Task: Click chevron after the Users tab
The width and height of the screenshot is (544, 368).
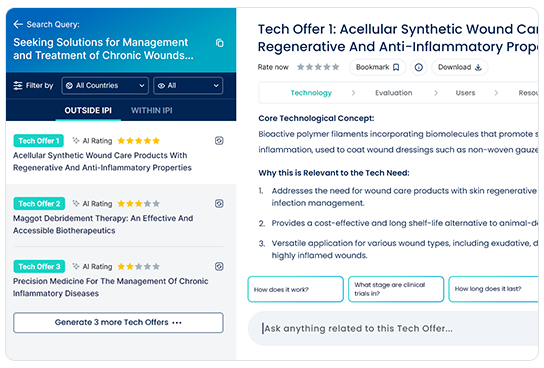Action: coord(496,93)
